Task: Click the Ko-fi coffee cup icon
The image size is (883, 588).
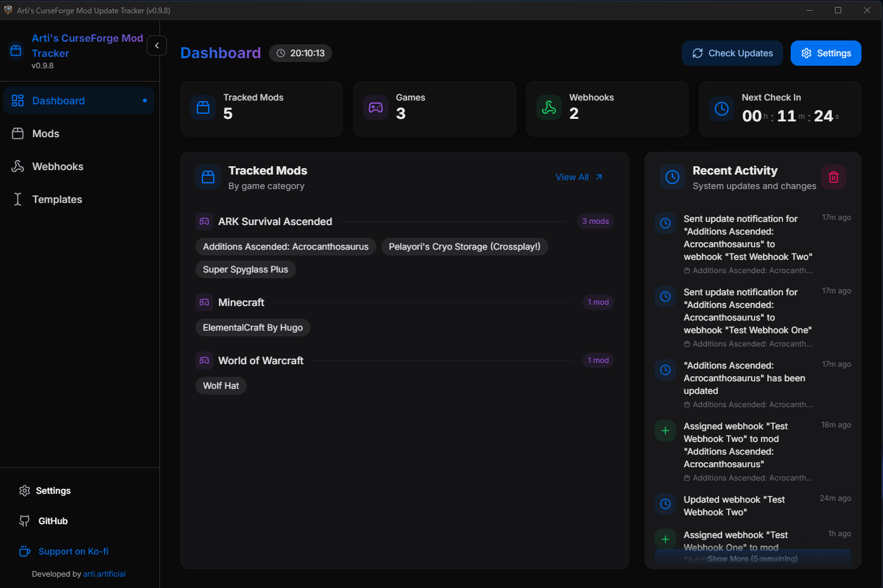Action: coord(25,551)
